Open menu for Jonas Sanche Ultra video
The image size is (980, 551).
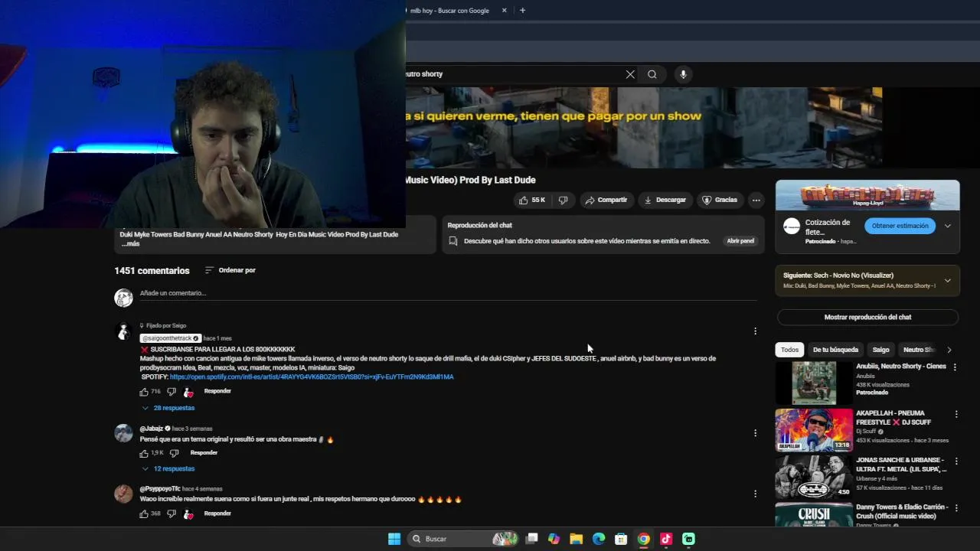click(x=955, y=461)
